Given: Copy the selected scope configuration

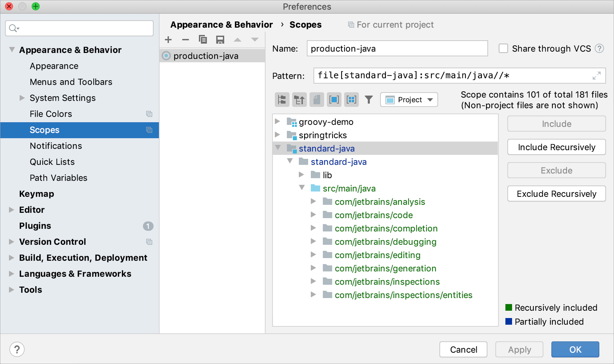Looking at the screenshot, I should click(x=203, y=40).
